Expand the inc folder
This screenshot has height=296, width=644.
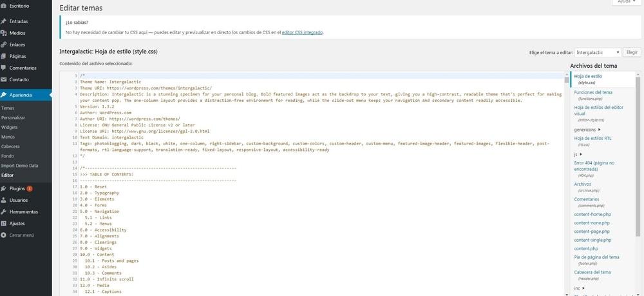[579, 288]
